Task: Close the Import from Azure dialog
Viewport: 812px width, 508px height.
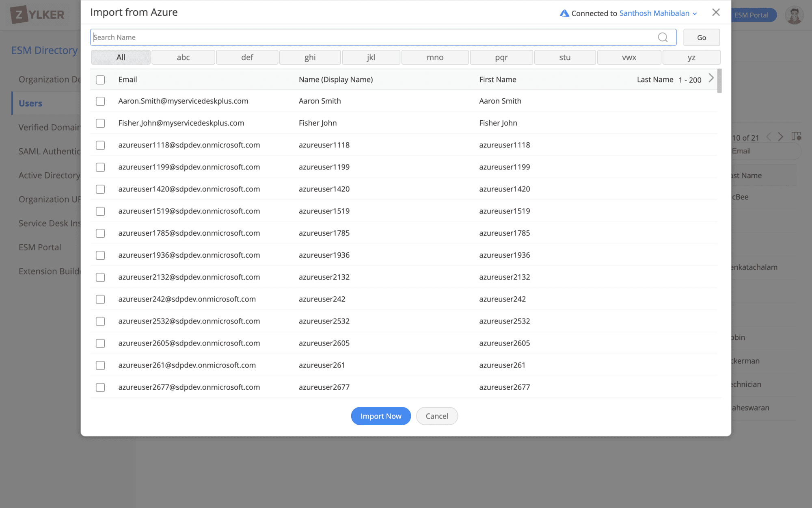Action: [x=716, y=13]
